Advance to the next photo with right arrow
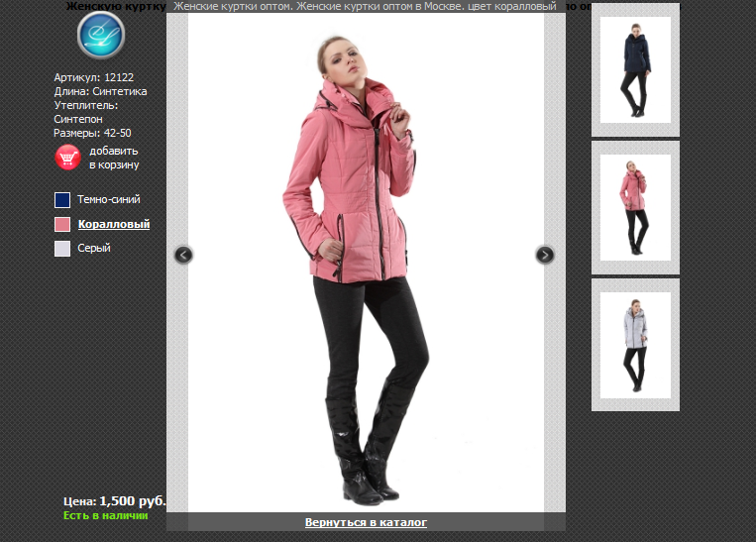The image size is (756, 542). (x=545, y=255)
